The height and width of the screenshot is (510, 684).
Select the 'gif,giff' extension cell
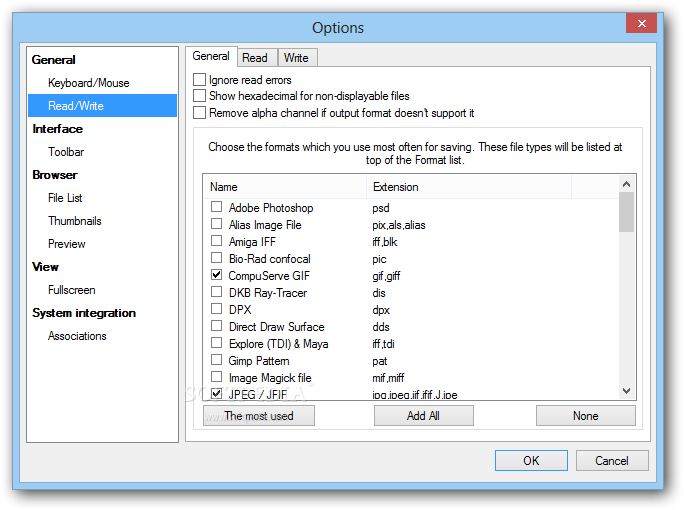(386, 276)
